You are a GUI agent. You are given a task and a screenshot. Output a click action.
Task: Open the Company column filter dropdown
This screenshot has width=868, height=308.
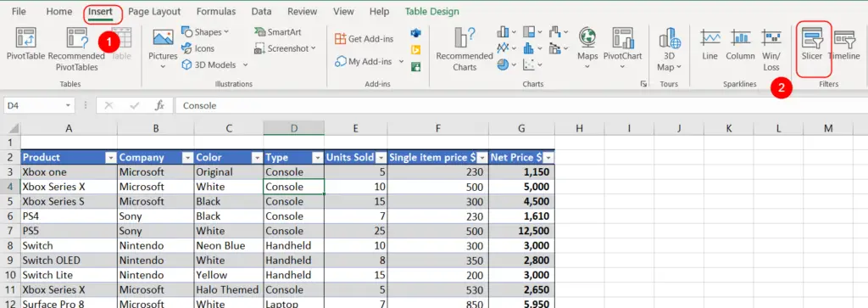pos(187,158)
